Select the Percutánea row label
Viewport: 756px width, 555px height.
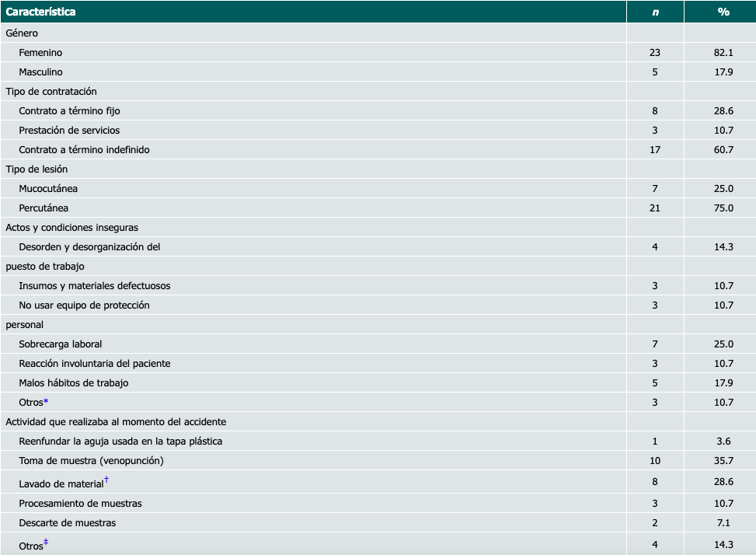pyautogui.click(x=44, y=208)
